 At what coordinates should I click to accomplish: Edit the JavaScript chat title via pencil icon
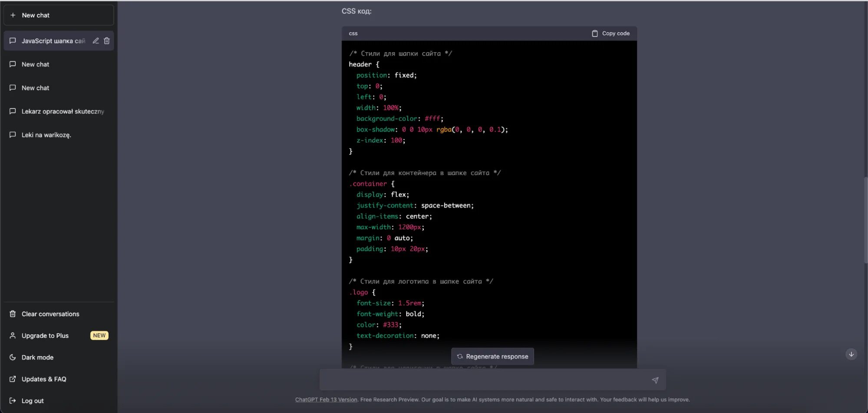pos(96,41)
